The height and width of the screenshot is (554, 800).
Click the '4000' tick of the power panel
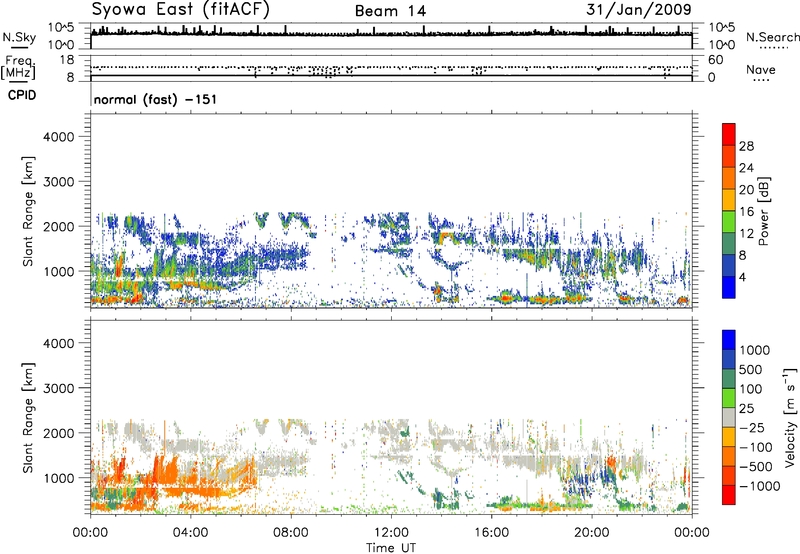coord(58,137)
